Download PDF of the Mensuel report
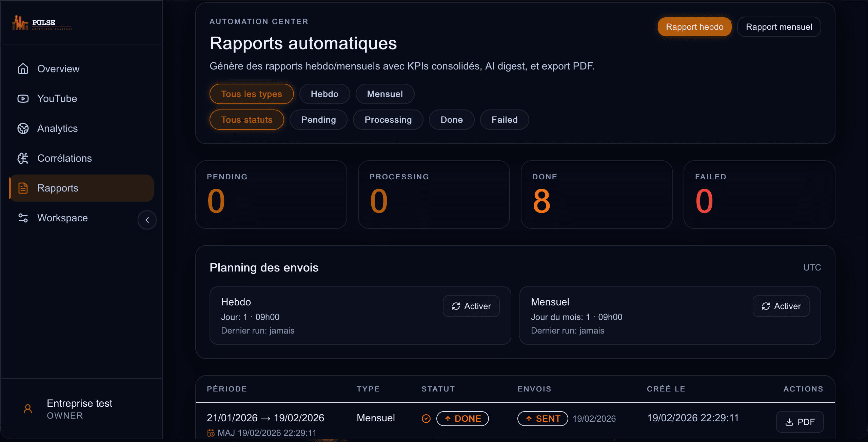The height and width of the screenshot is (442, 868). (800, 422)
